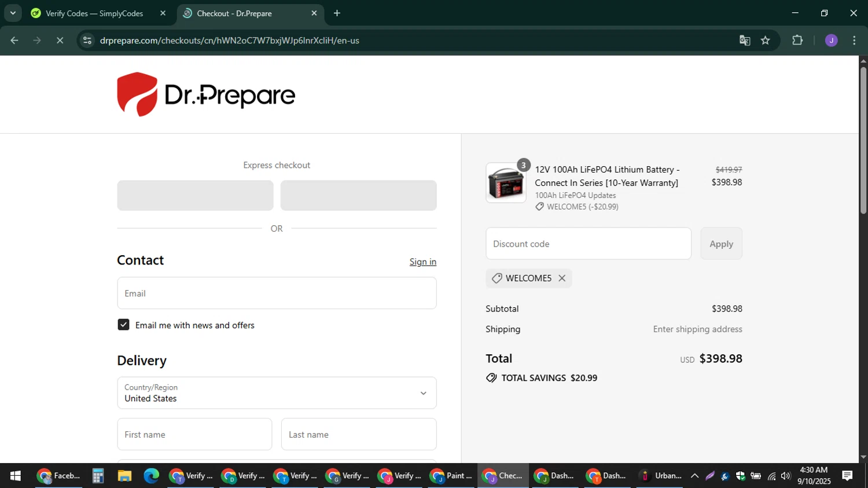Click the scrollbar down arrow
The width and height of the screenshot is (868, 488).
(x=863, y=457)
